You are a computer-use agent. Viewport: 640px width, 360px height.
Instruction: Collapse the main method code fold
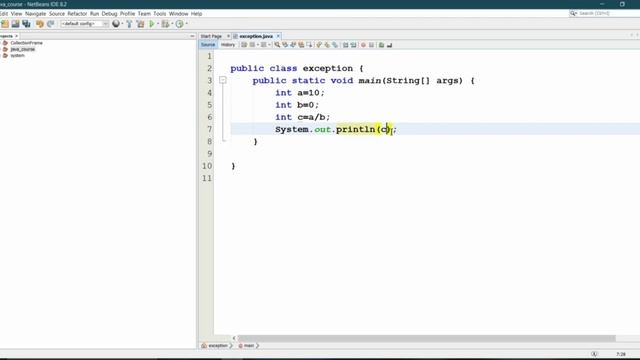(x=222, y=80)
